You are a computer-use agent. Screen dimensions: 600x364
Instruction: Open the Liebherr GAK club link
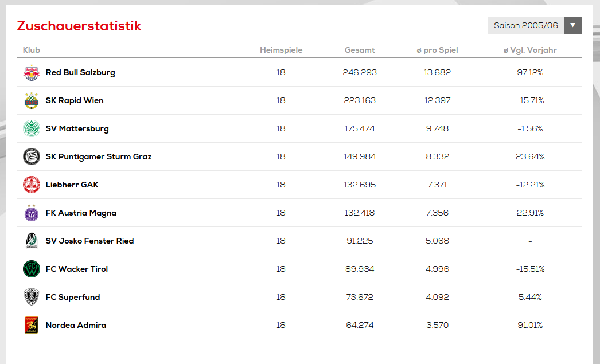point(72,185)
